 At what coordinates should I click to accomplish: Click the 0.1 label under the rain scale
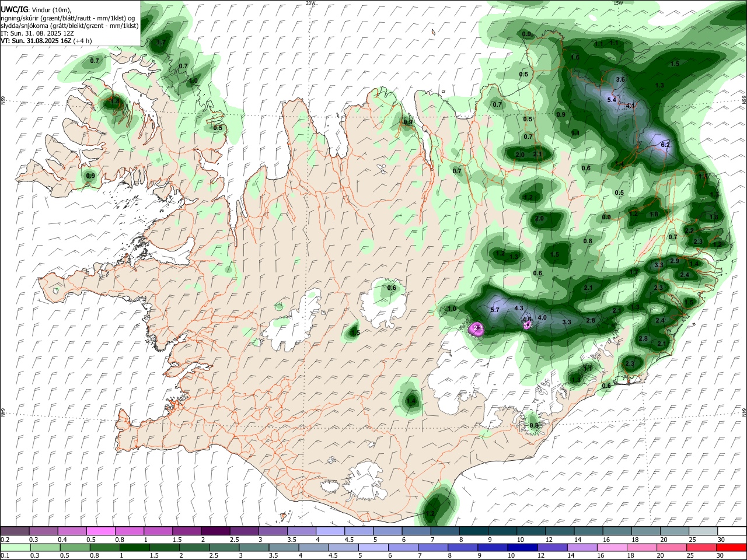pyautogui.click(x=5, y=556)
